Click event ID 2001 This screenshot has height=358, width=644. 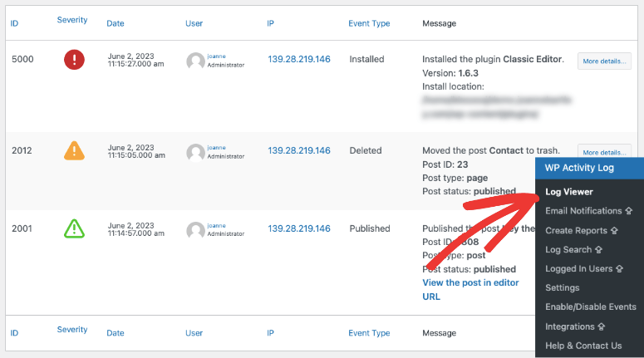(x=22, y=228)
